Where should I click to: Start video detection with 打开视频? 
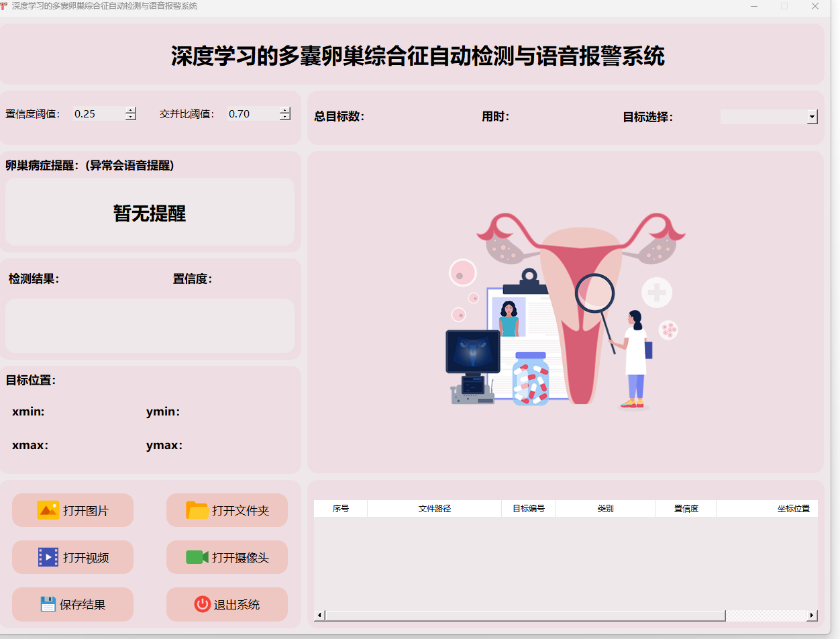72,557
